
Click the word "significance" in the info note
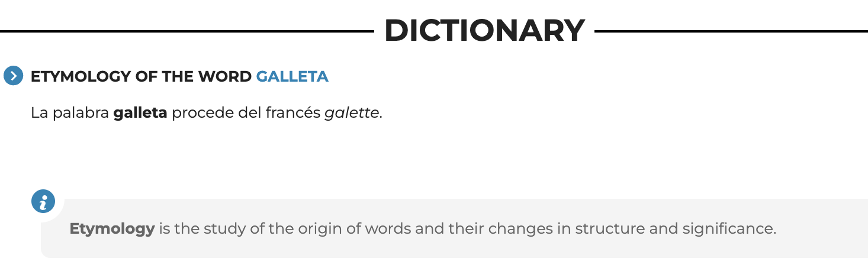729,229
